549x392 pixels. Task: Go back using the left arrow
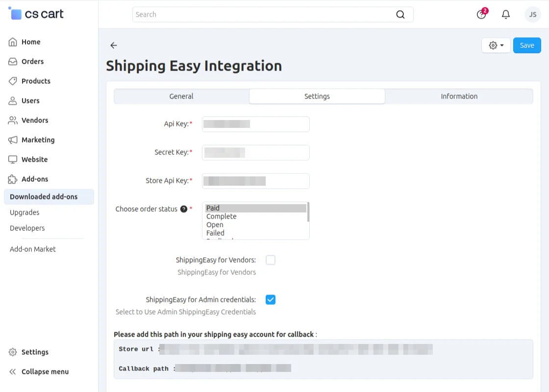(113, 45)
